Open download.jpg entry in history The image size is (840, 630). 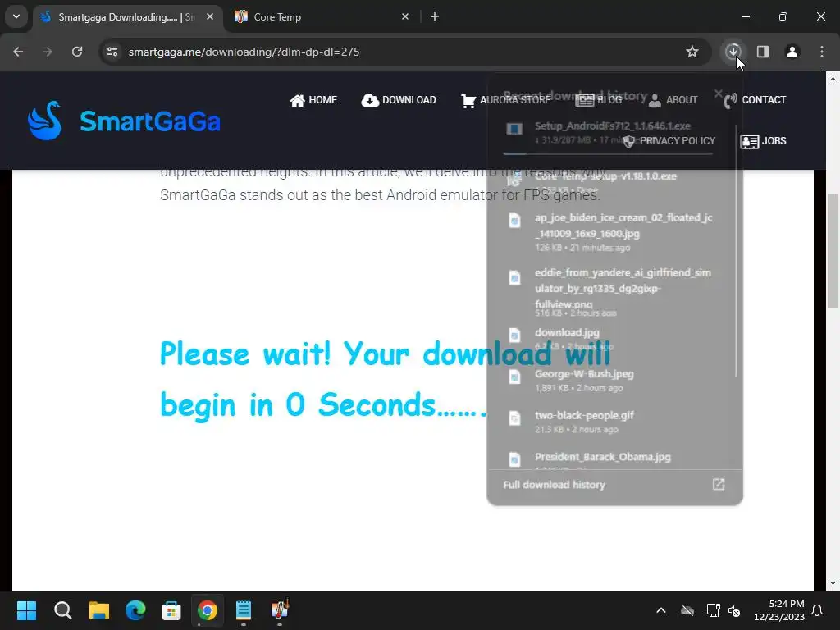tap(610, 339)
